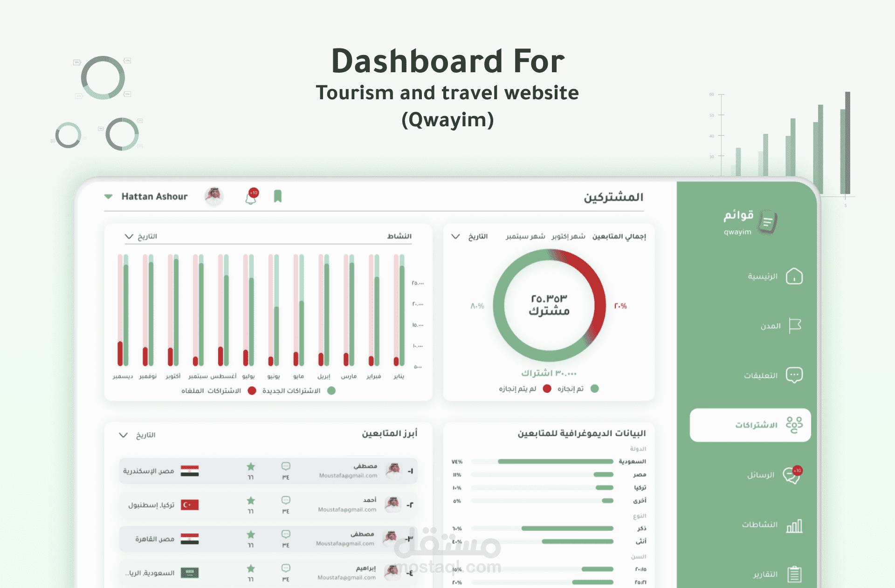Open notifications bell with +10 badge
The image size is (895, 588).
click(x=252, y=197)
